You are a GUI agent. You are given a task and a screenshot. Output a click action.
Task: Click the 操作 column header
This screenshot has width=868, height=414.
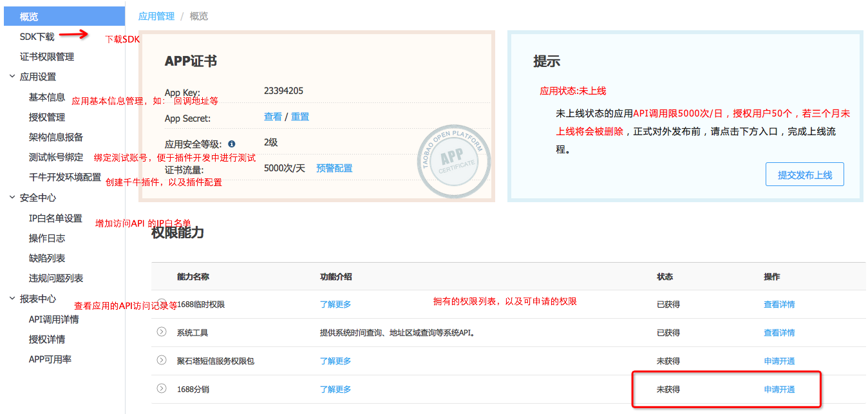tap(771, 277)
